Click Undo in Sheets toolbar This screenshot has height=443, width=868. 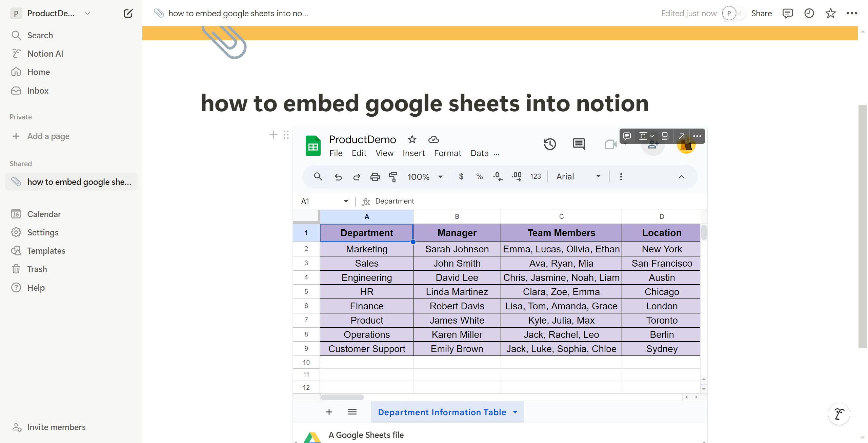pos(338,177)
